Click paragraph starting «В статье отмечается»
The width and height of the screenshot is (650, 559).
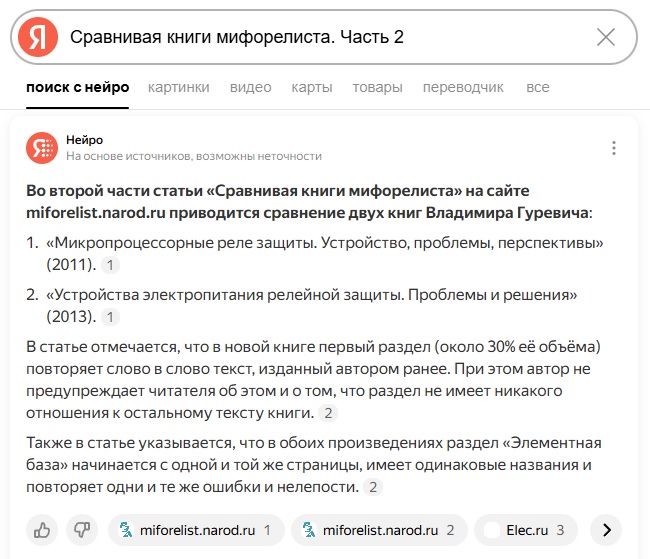point(313,380)
